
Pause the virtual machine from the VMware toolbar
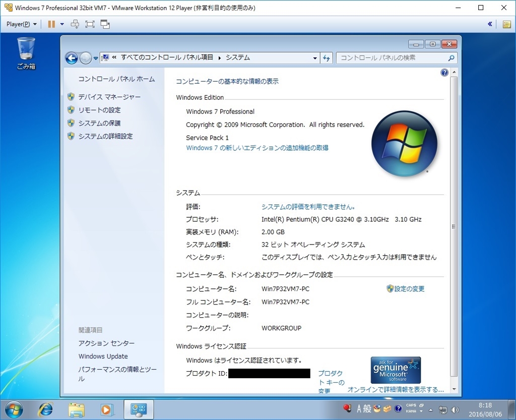(x=51, y=24)
